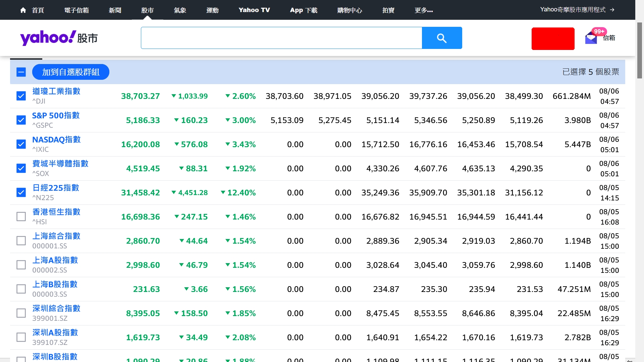Image resolution: width=644 pixels, height=362 pixels.
Task: Click 道瓊 price 38,703.27
Action: (140, 96)
